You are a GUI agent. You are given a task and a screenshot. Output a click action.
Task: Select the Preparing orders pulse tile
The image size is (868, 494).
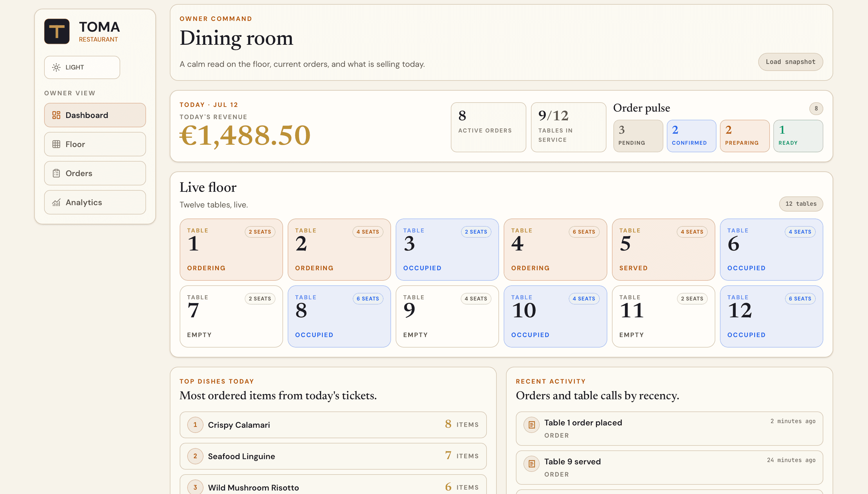pyautogui.click(x=745, y=136)
